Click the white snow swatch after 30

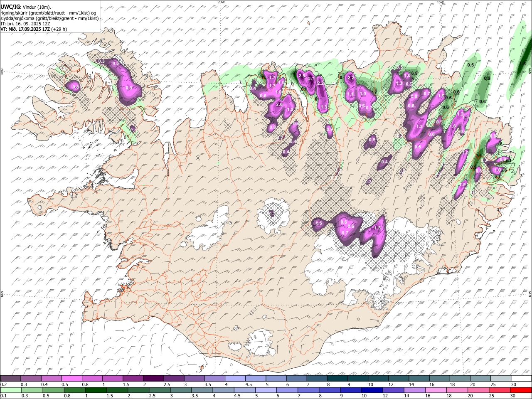coord(521,379)
